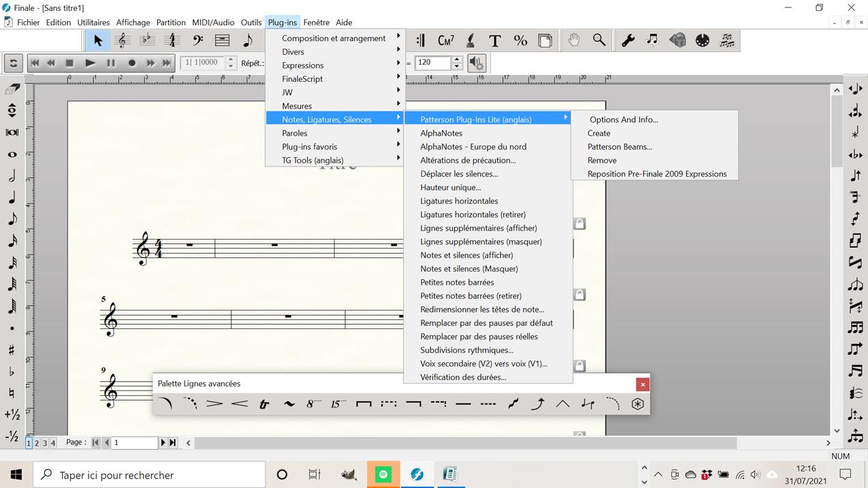Open the Fenêtre menu

[316, 23]
